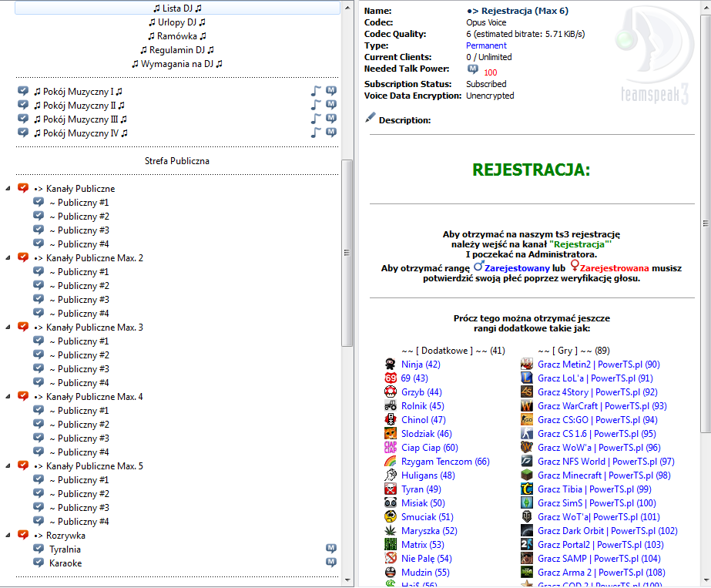Select the Regulamin DJ channel
Screen dimensions: 711x588
point(177,50)
